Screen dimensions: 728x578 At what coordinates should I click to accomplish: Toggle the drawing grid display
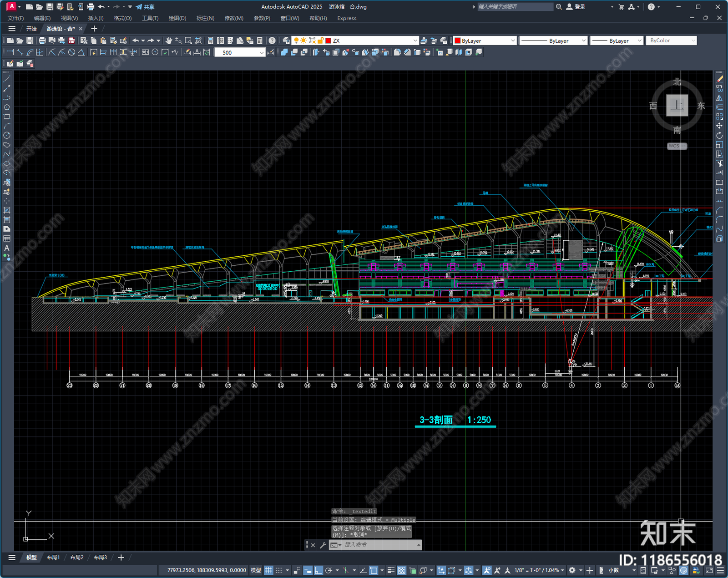pos(269,570)
